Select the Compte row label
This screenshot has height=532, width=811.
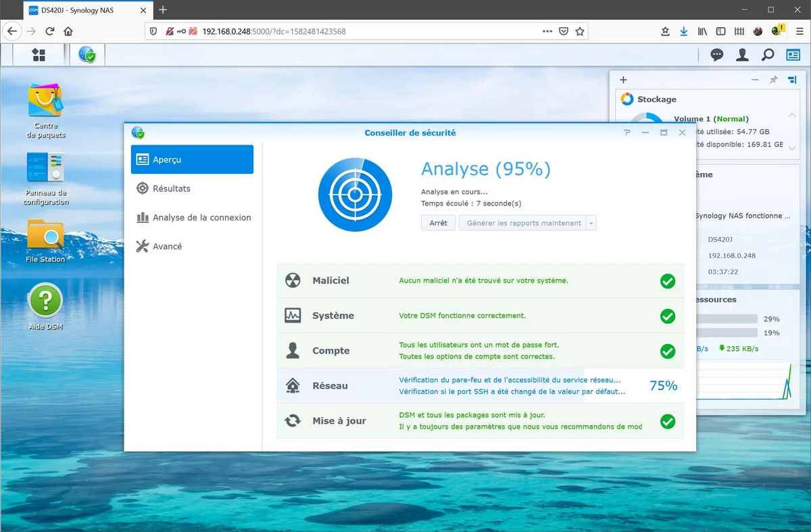pyautogui.click(x=331, y=351)
